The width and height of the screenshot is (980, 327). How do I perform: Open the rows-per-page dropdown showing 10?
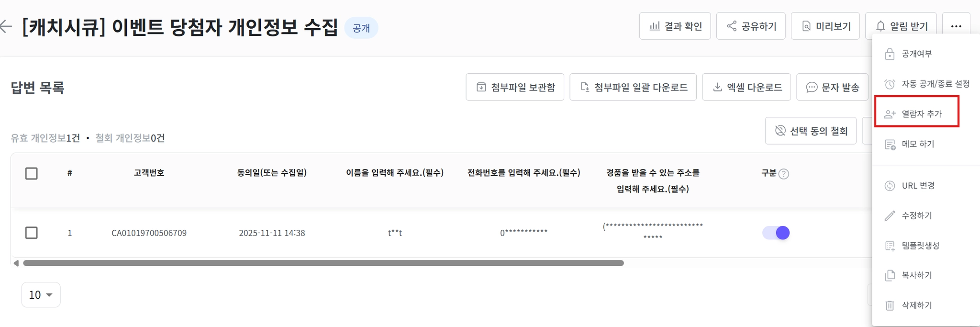pyautogui.click(x=41, y=295)
